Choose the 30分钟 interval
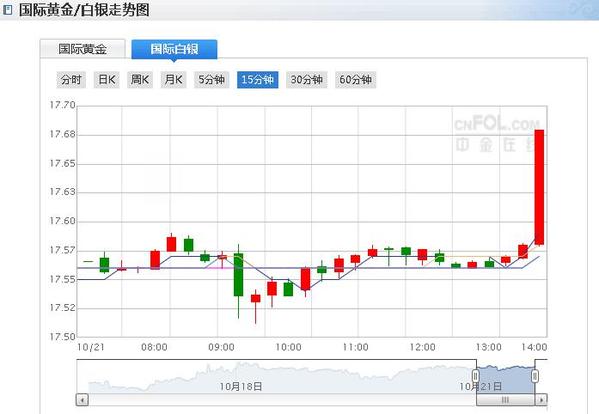This screenshot has width=599, height=414. 307,80
